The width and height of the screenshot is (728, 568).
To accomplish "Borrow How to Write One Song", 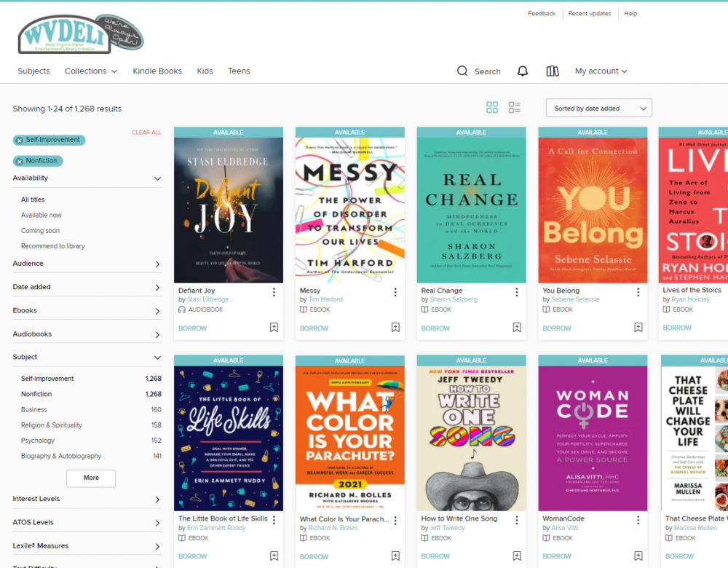I will coord(435,556).
